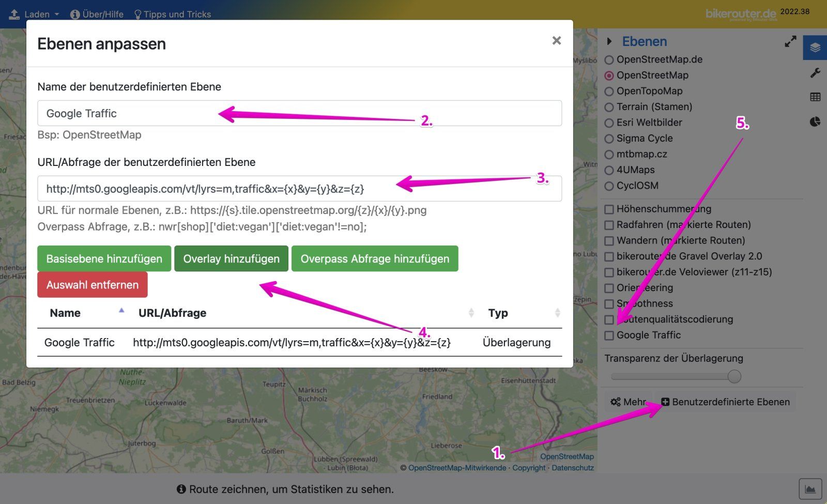Close the Ebenen anpassen dialog
Viewport: 827px width, 504px height.
click(x=556, y=41)
